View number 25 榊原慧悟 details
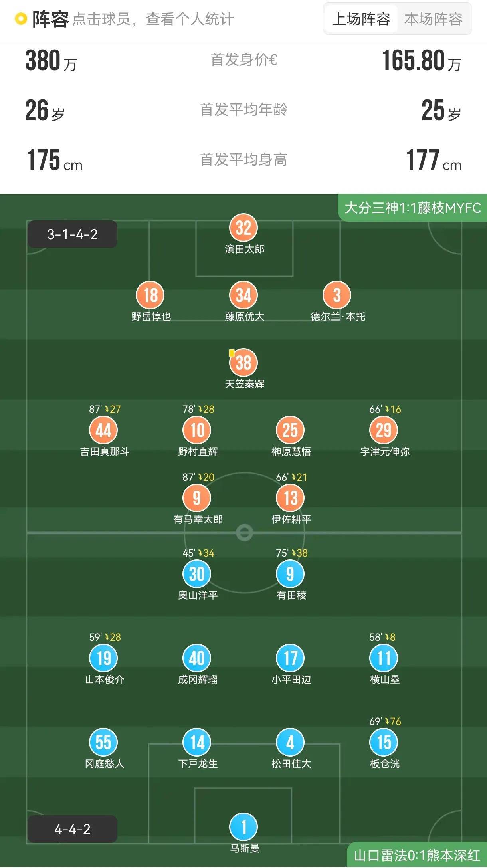Screen dimensions: 487x868 point(290,430)
